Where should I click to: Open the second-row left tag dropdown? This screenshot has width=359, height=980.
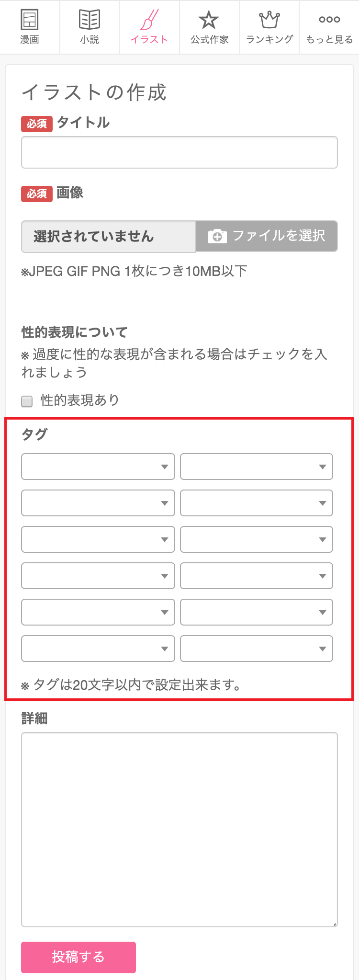click(98, 503)
